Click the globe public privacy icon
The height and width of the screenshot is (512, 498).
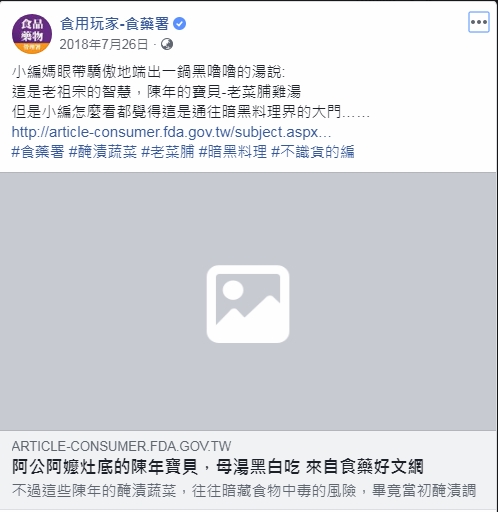[167, 44]
